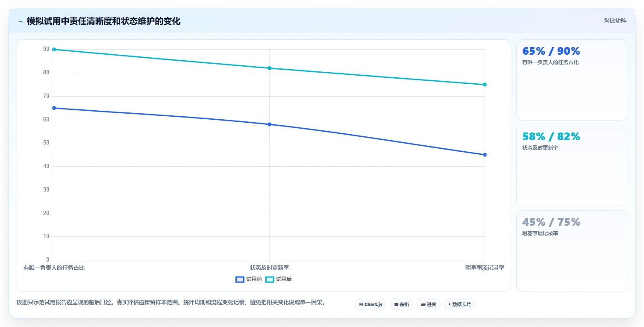
Task: Click the 试用前 data point at value 58
Action: click(x=269, y=124)
